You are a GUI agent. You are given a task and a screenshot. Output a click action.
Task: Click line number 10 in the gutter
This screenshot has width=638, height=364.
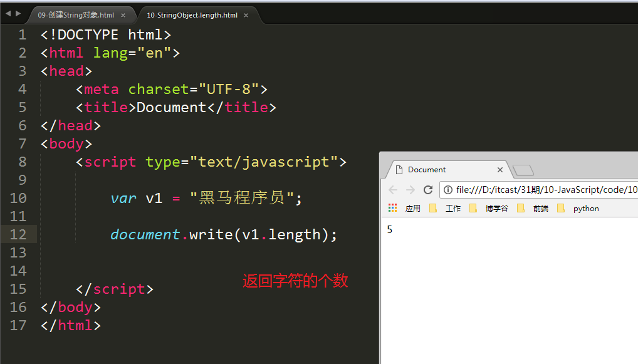click(18, 199)
